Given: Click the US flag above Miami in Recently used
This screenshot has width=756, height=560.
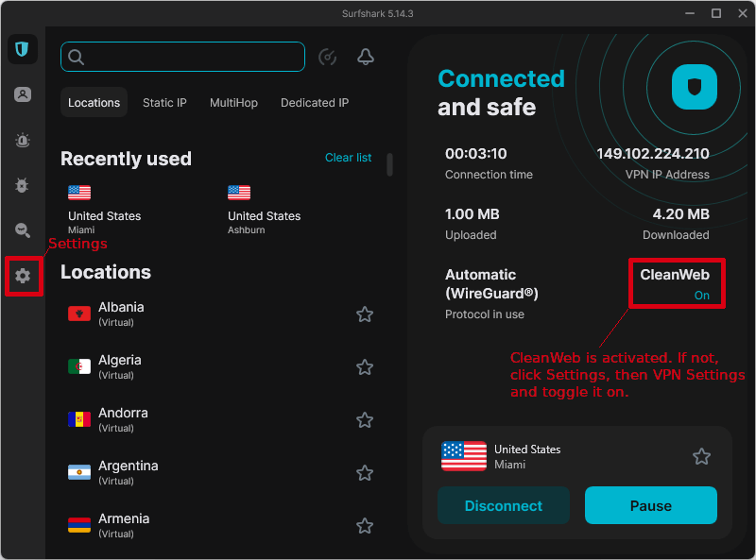Looking at the screenshot, I should click(x=79, y=193).
